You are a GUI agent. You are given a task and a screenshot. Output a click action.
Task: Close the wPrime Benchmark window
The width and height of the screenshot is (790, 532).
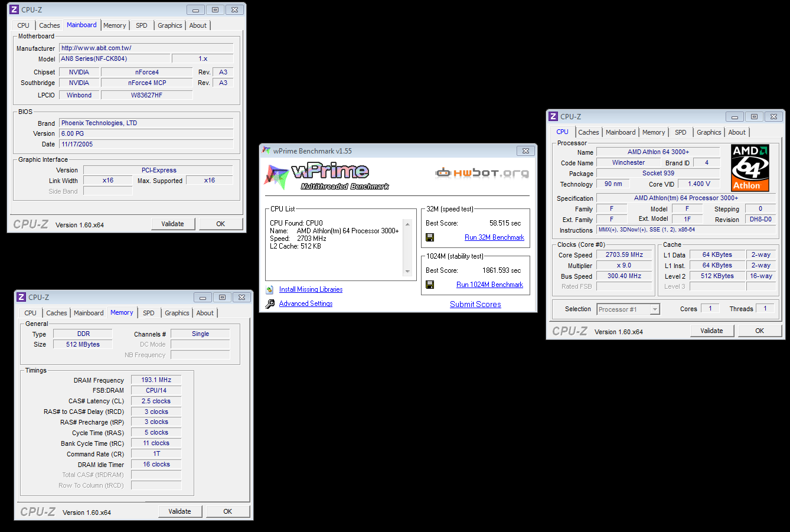[x=525, y=151]
